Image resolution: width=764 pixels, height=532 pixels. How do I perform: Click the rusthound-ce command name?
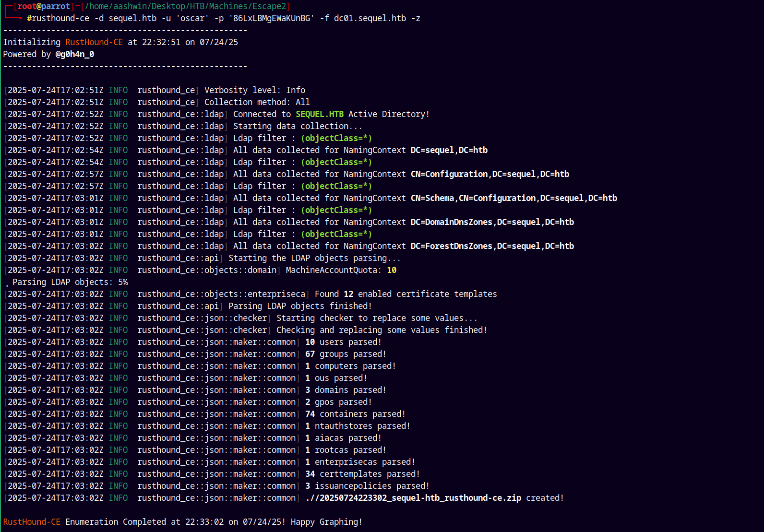point(60,18)
